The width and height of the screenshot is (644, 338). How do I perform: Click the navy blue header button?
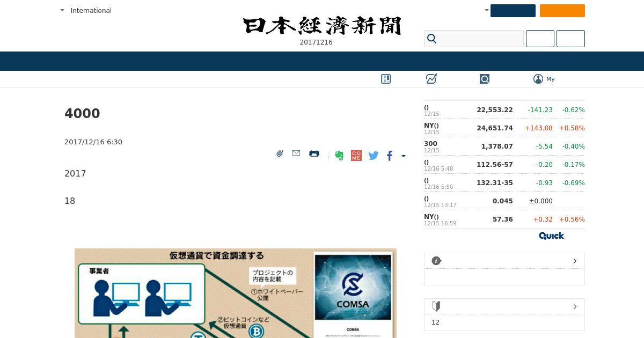point(513,11)
